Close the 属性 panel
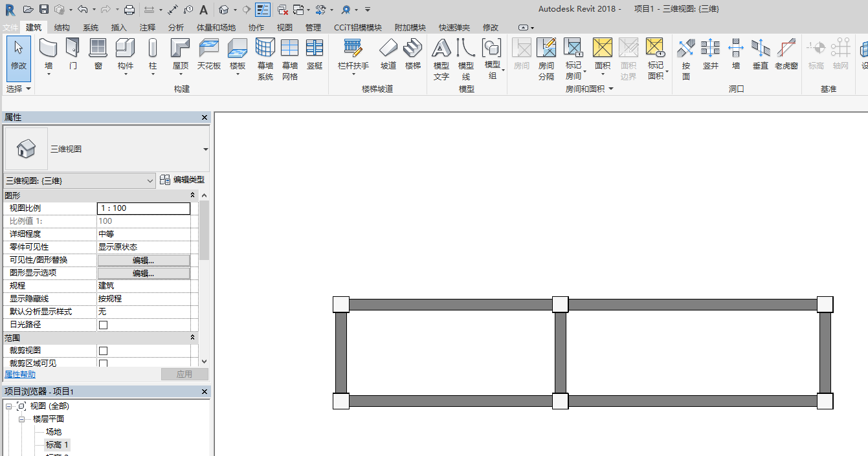The width and height of the screenshot is (868, 456). click(x=205, y=118)
